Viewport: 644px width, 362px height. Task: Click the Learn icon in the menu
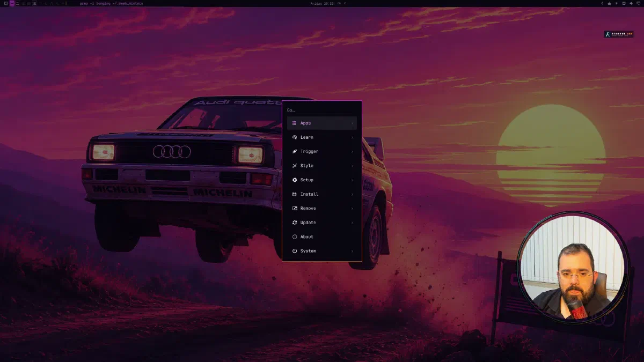(294, 137)
